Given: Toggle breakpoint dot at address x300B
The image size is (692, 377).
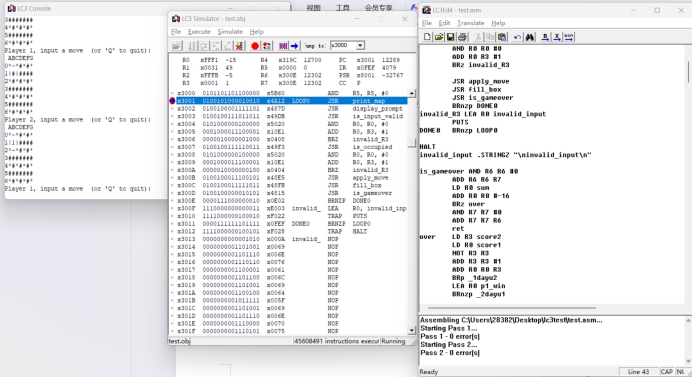Looking at the screenshot, I should (172, 177).
